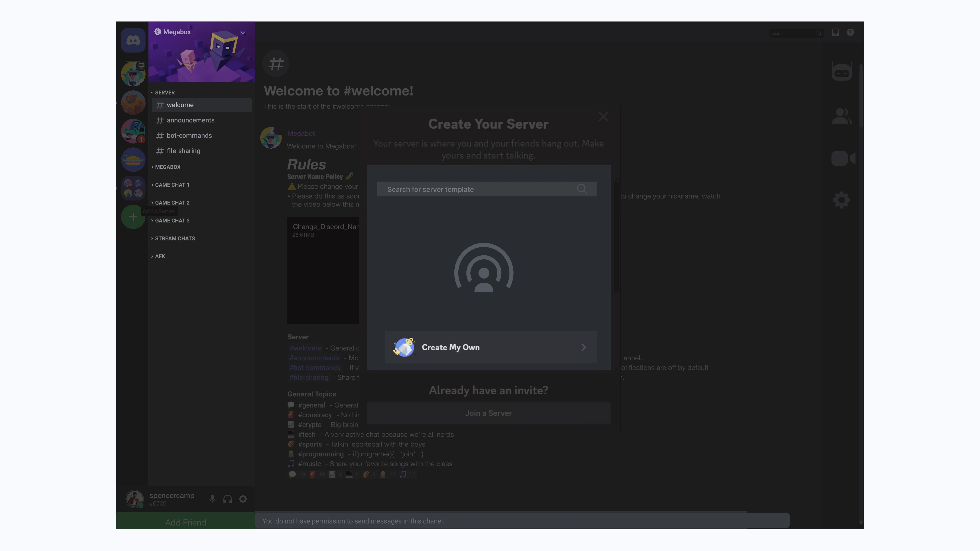The width and height of the screenshot is (980, 551).
Task: Expand the GAME CHAT 1 category
Action: [x=172, y=185]
